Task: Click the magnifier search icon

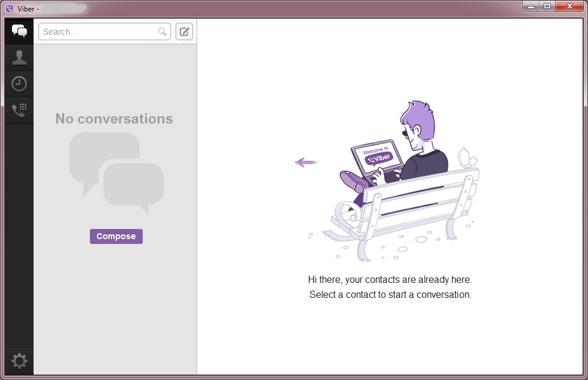Action: pyautogui.click(x=162, y=32)
